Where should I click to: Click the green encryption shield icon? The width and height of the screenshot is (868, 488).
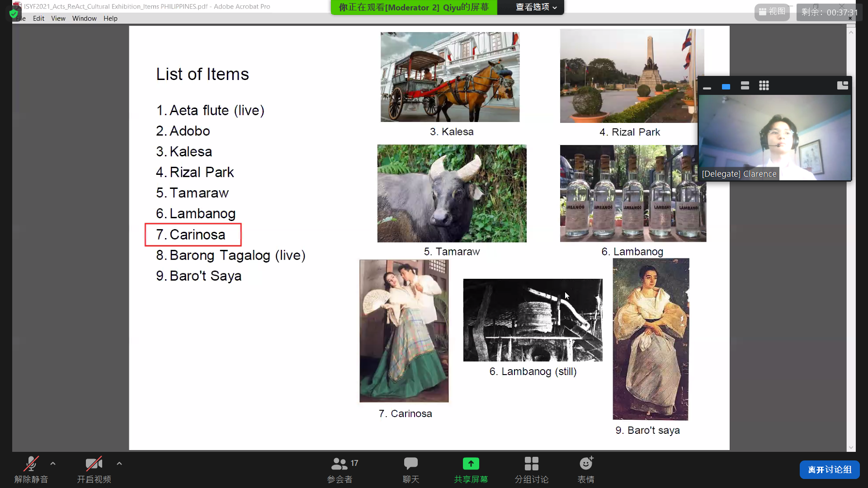(14, 14)
